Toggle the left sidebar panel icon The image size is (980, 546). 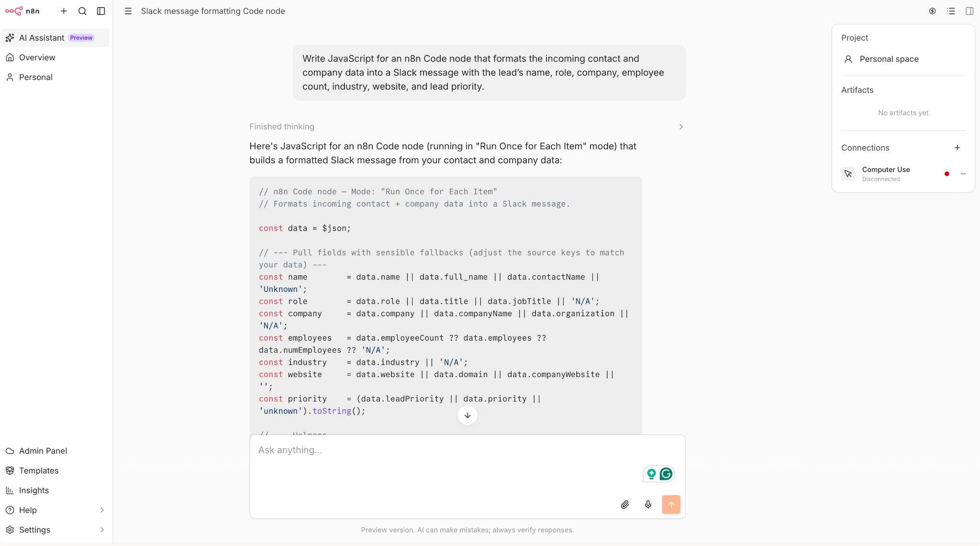point(101,11)
